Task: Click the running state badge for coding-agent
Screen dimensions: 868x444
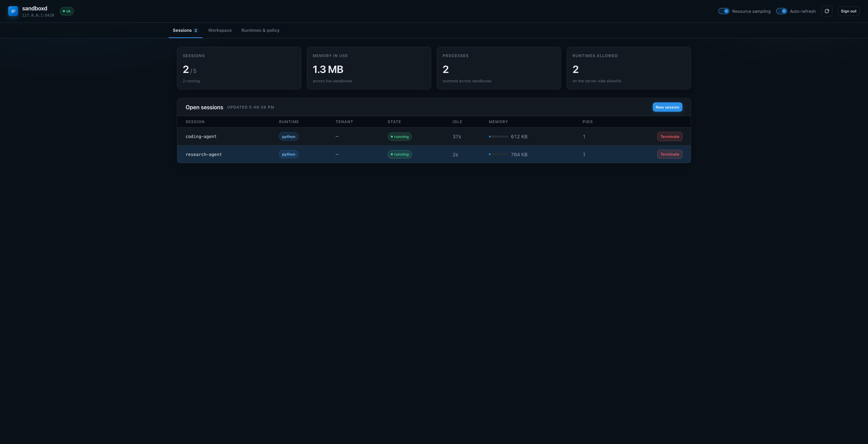Action: tap(399, 137)
